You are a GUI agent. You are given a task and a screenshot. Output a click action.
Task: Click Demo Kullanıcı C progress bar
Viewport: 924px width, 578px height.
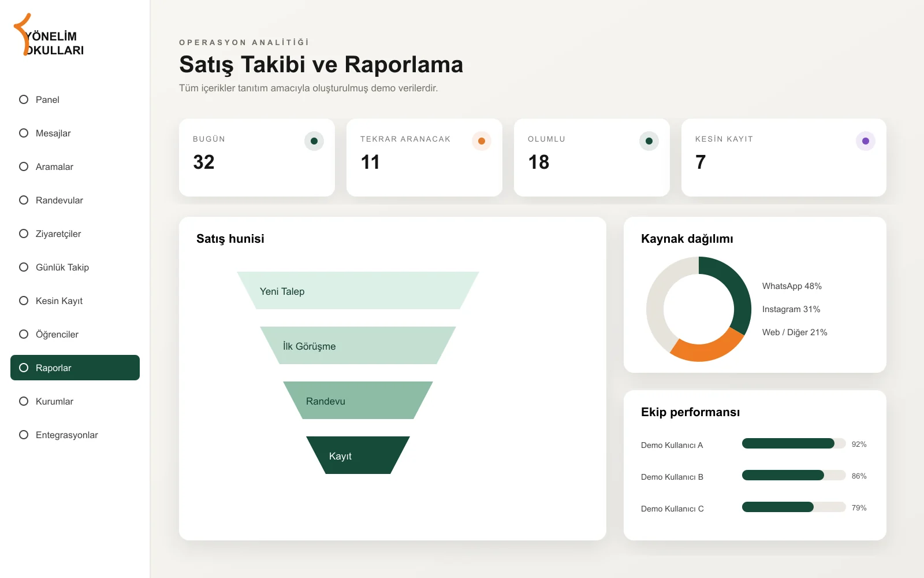[x=794, y=507]
